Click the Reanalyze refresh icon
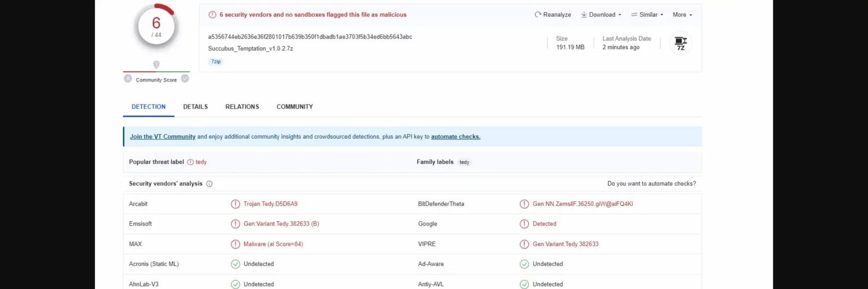This screenshot has width=868, height=289. tap(538, 15)
